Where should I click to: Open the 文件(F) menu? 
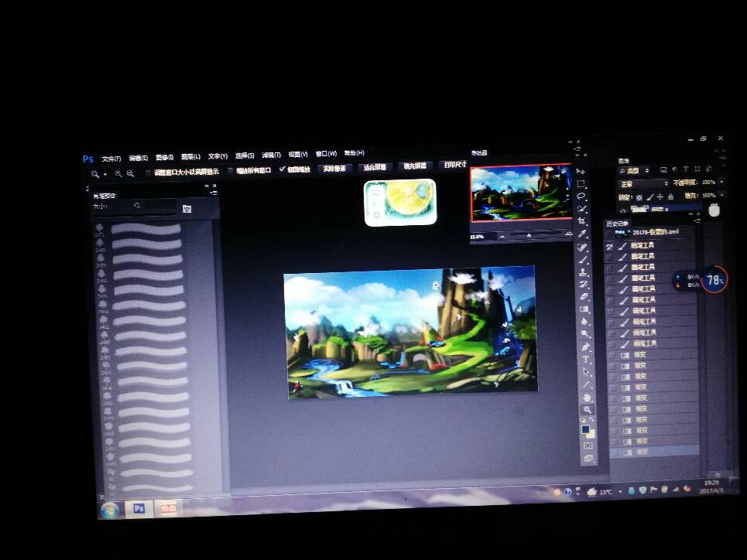point(111,159)
